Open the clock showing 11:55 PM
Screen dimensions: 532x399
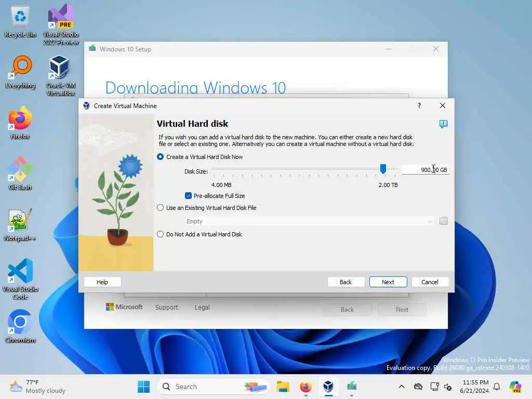[475, 387]
